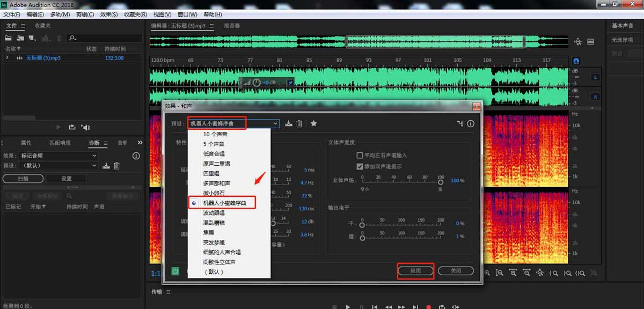Apply the effect with the 应用 button

click(415, 271)
